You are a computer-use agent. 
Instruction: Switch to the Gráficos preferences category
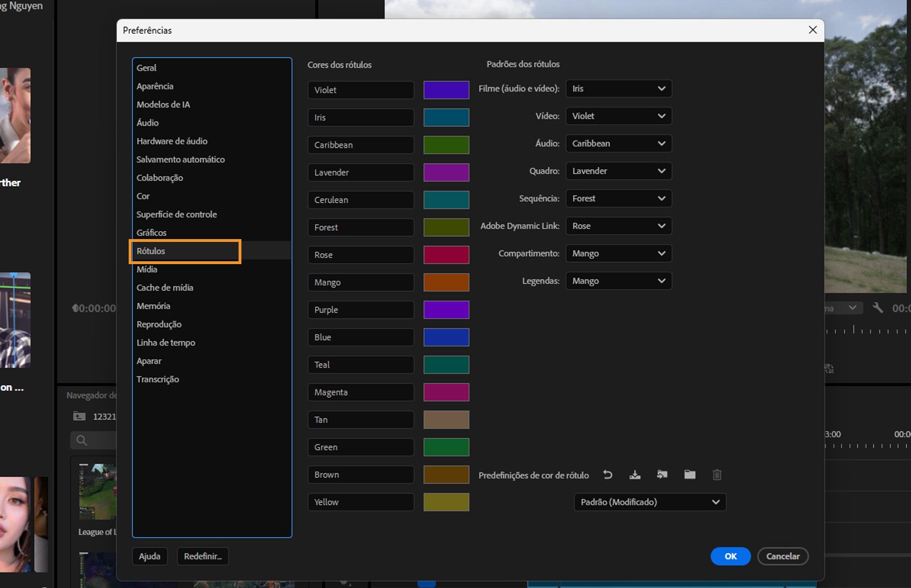coord(212,233)
